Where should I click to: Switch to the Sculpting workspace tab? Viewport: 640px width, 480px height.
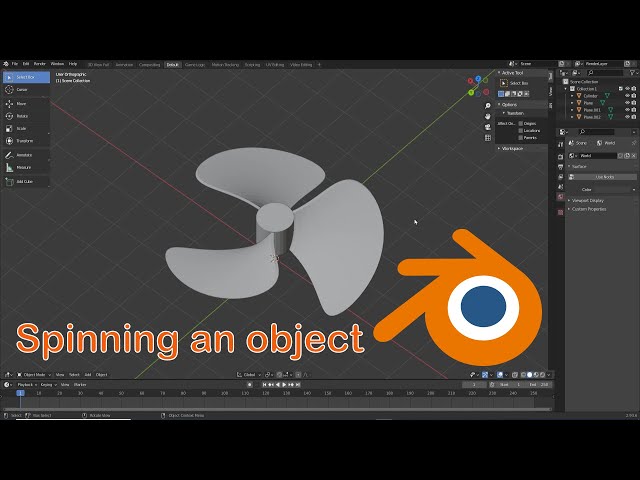[252, 64]
